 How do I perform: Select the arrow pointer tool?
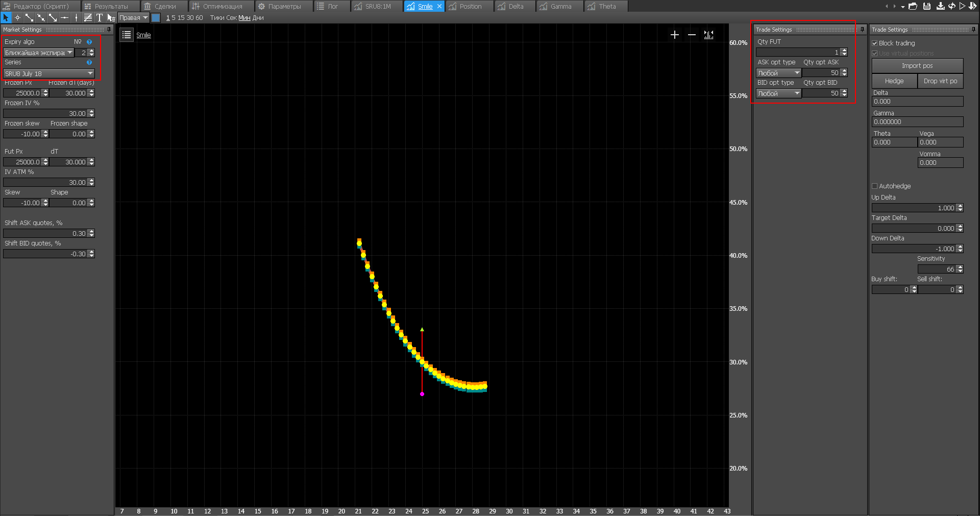6,18
